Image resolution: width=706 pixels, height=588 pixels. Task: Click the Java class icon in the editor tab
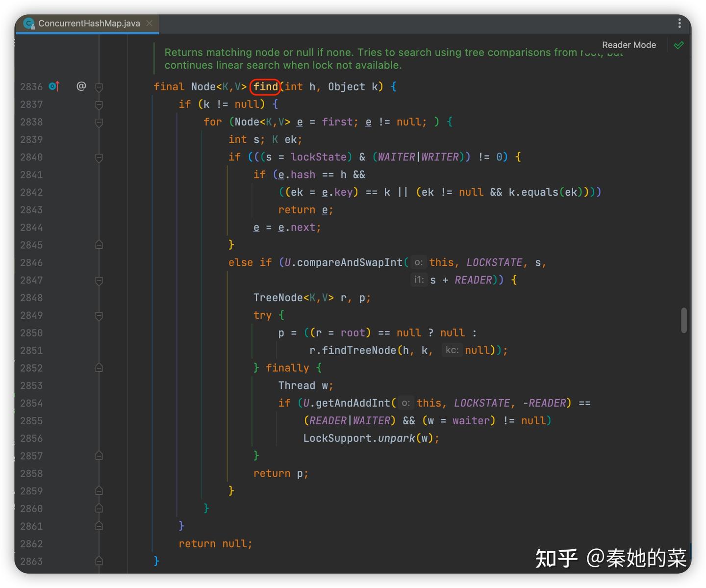click(x=28, y=23)
